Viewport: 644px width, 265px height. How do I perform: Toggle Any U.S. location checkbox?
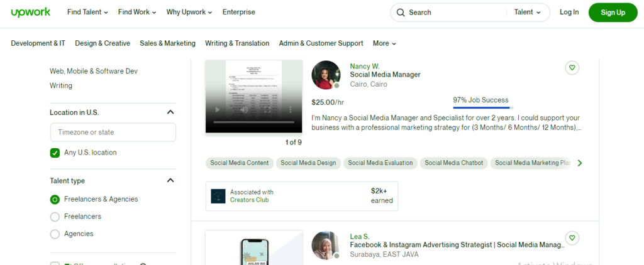[55, 153]
